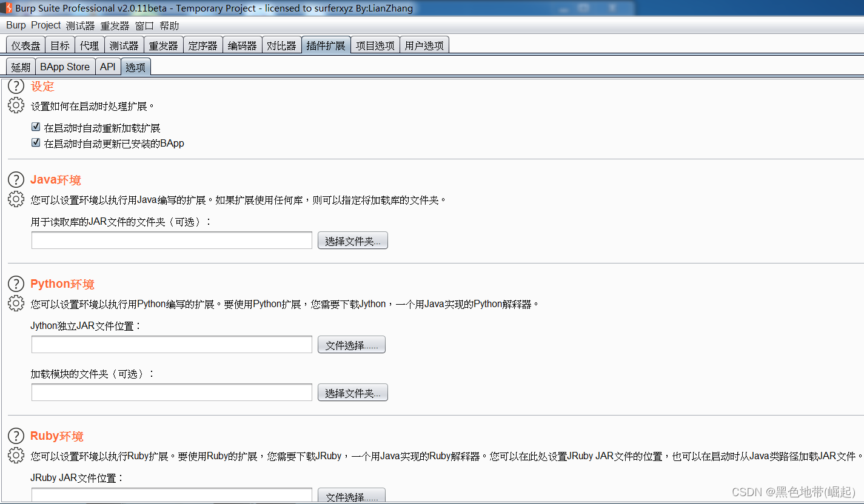Click the help icon beside Ruby环境
Viewport: 864px width, 504px height.
pyautogui.click(x=16, y=436)
